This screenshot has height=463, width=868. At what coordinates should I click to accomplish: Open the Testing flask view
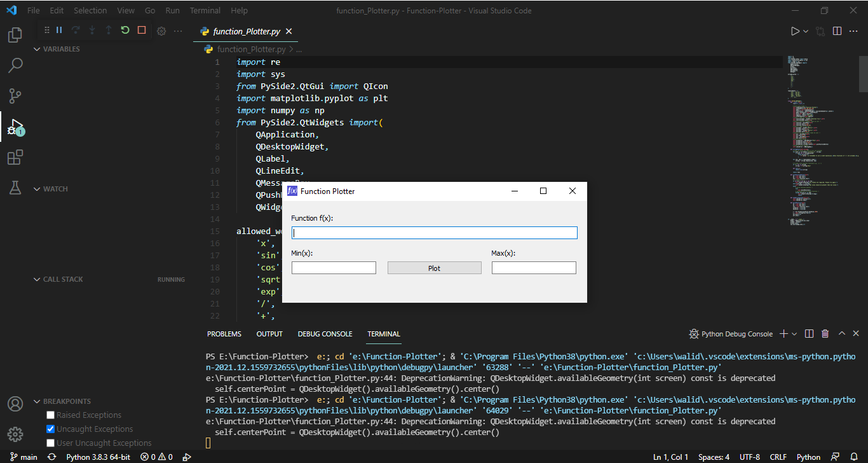pos(15,188)
